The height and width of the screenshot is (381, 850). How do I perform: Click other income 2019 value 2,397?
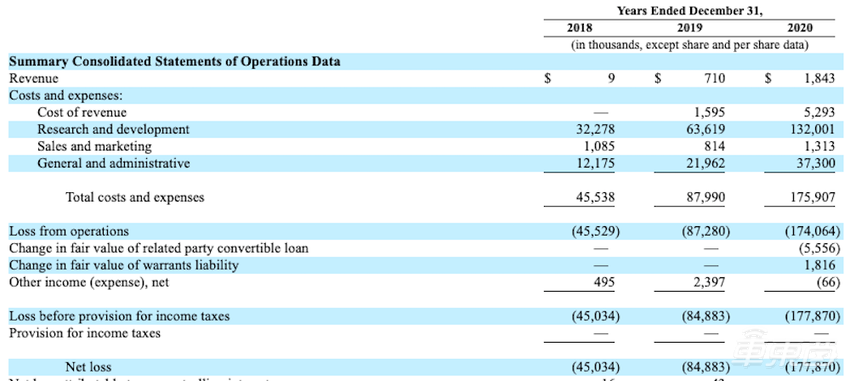tap(710, 282)
